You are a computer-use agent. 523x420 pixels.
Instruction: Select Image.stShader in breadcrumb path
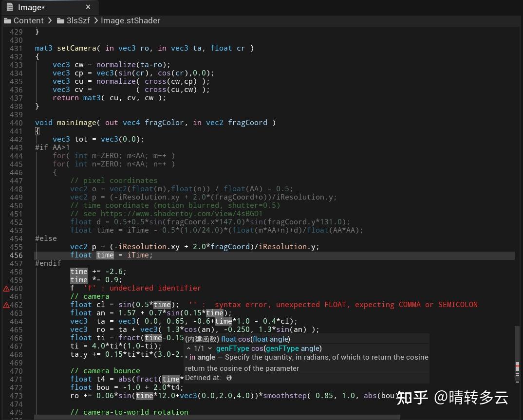point(131,20)
